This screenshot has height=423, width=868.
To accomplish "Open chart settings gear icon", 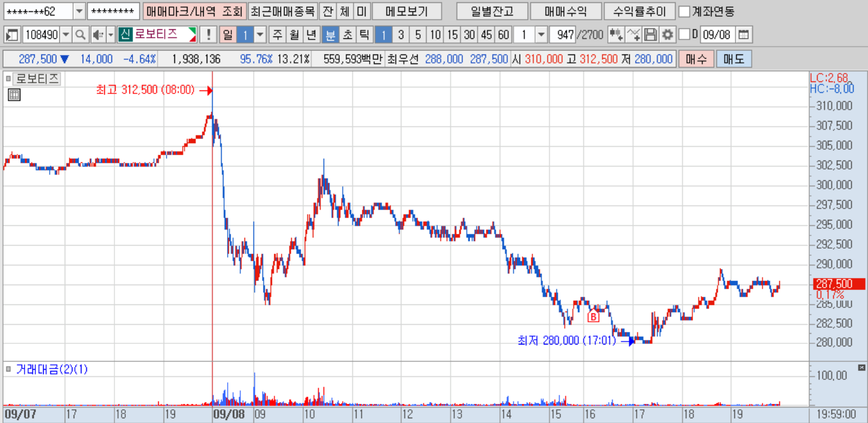I will click(667, 35).
